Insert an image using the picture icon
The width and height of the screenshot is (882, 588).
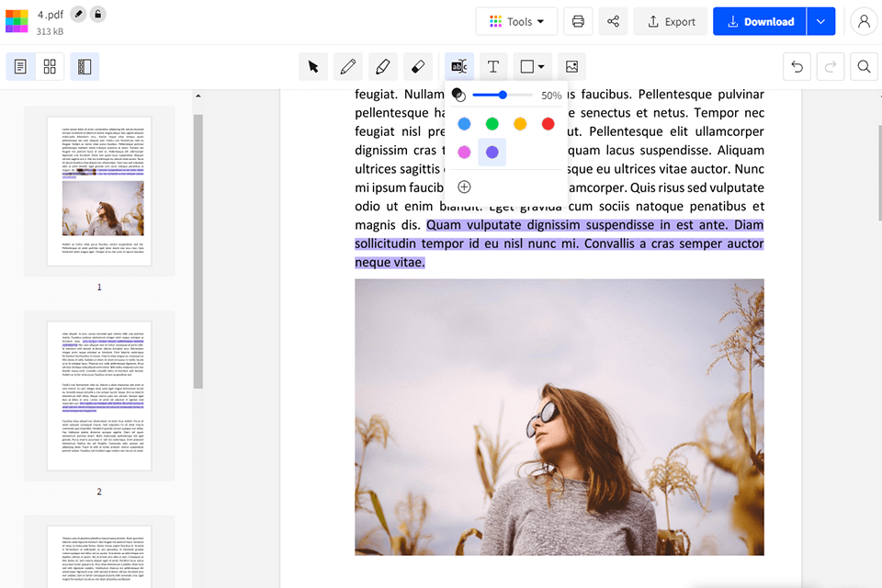(571, 66)
